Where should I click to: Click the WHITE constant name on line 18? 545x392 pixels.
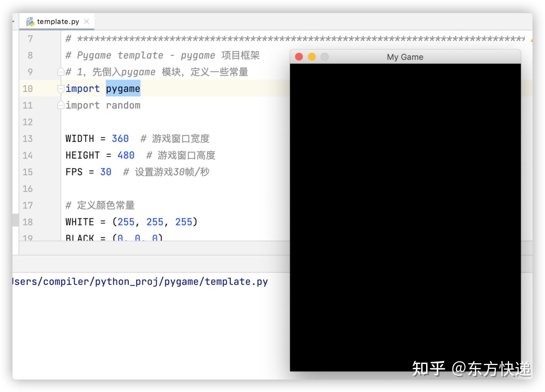point(80,222)
